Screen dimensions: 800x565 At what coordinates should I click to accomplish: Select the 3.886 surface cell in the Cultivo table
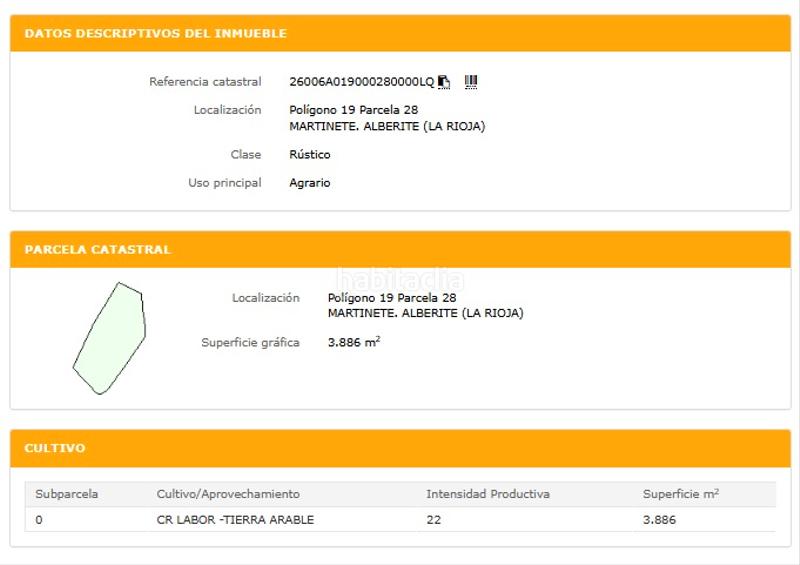[659, 520]
